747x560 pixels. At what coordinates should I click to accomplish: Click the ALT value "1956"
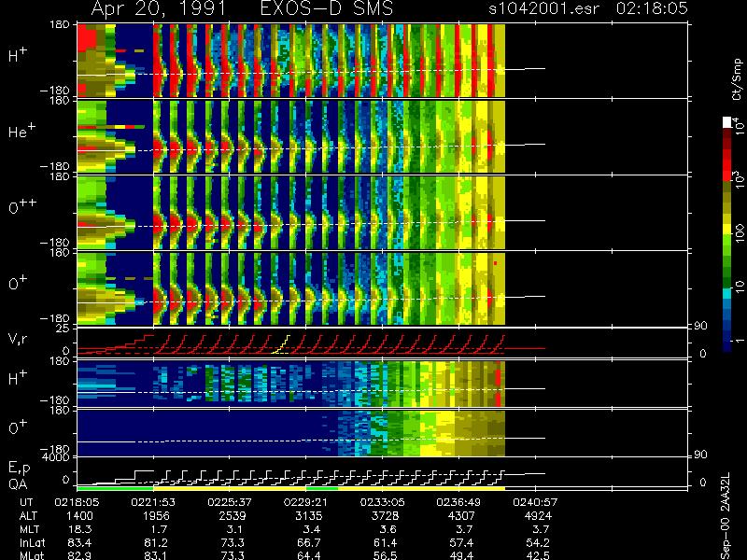(x=156, y=516)
